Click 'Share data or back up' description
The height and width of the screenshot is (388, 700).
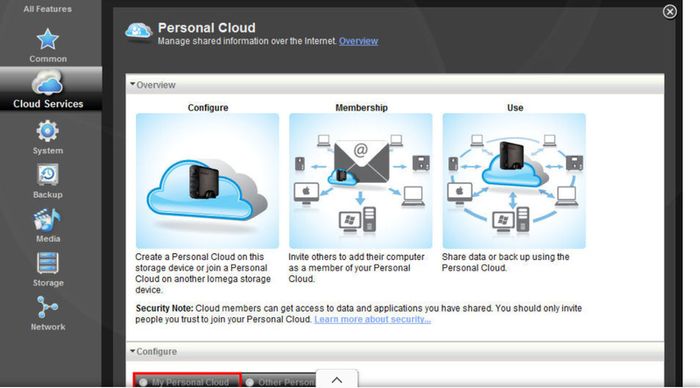pyautogui.click(x=505, y=263)
